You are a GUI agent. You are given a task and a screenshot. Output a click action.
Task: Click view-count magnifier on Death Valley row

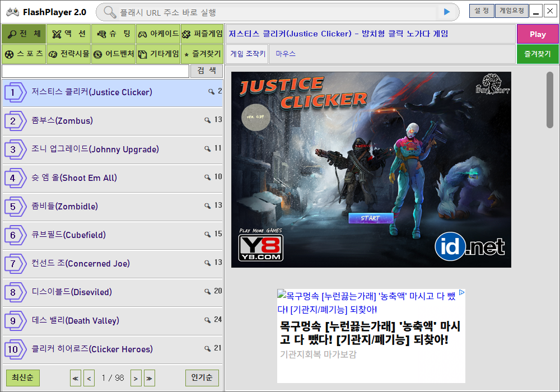208,320
